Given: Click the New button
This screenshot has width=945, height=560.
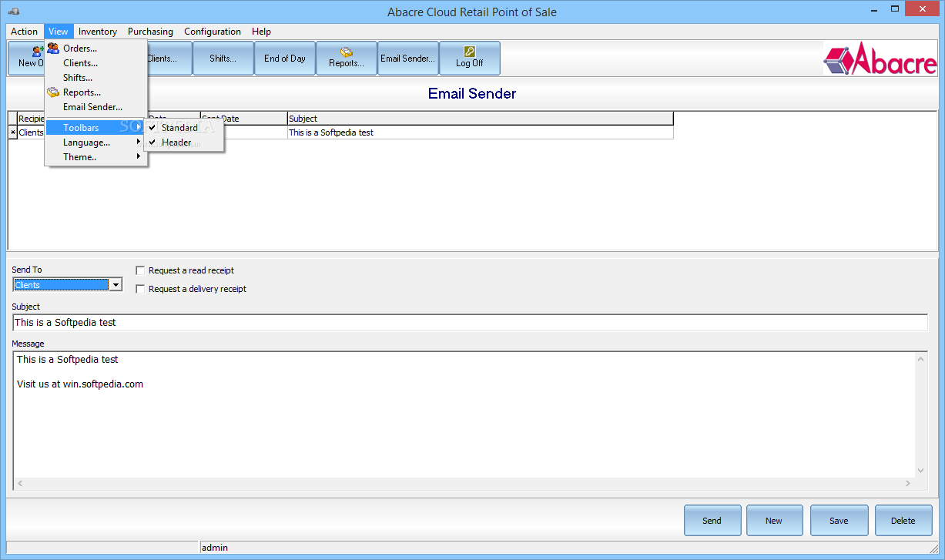Looking at the screenshot, I should (x=774, y=521).
